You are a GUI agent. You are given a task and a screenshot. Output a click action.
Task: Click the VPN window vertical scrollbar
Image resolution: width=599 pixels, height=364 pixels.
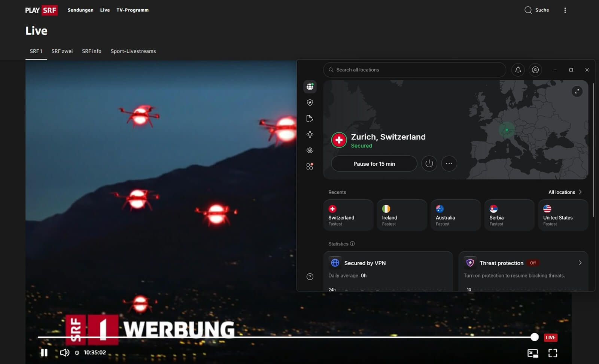tap(593, 150)
